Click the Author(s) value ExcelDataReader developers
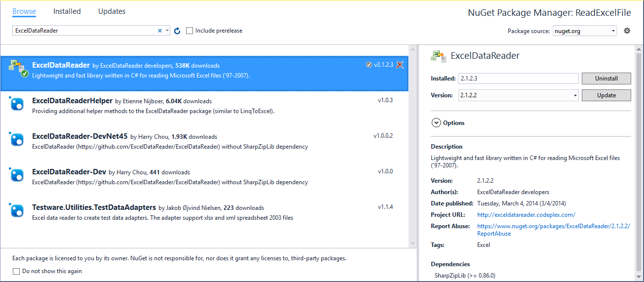The image size is (644, 282). point(513,192)
